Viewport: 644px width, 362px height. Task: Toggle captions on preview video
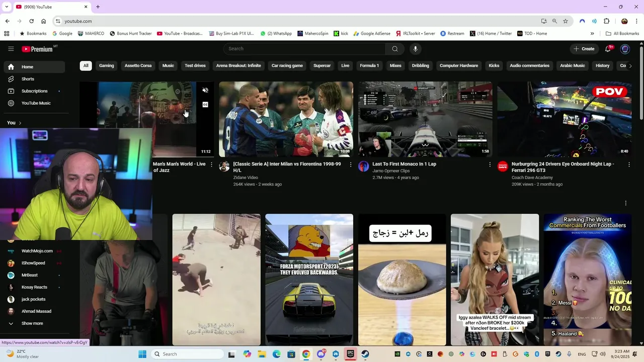[205, 105]
